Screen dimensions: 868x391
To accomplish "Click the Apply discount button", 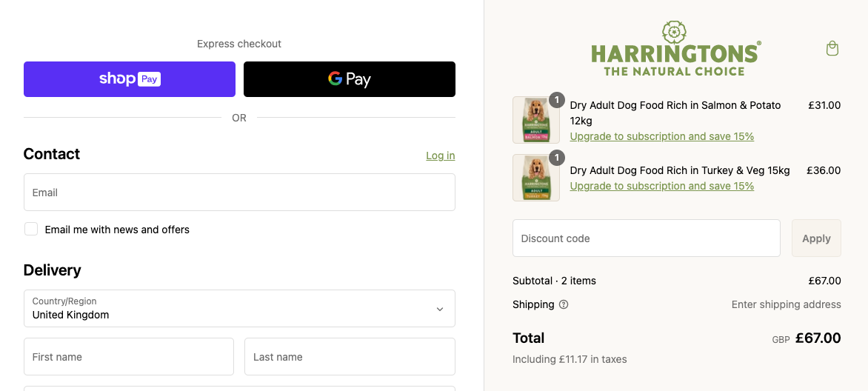I will tap(816, 238).
